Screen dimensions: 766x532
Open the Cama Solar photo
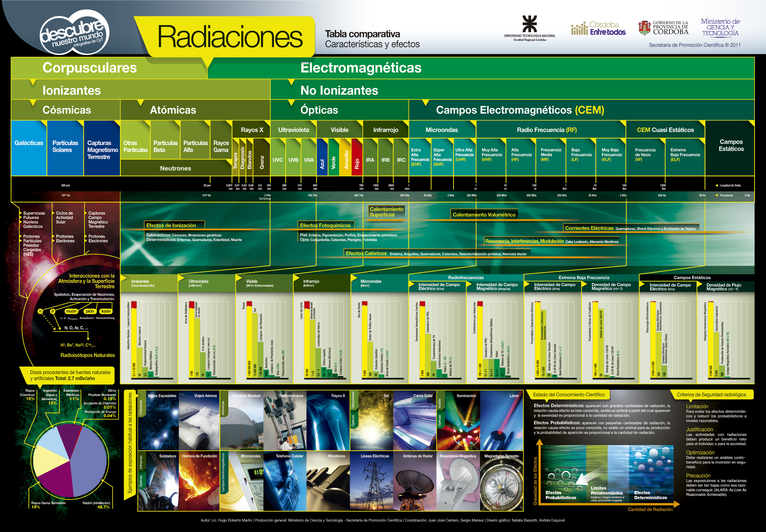point(415,420)
